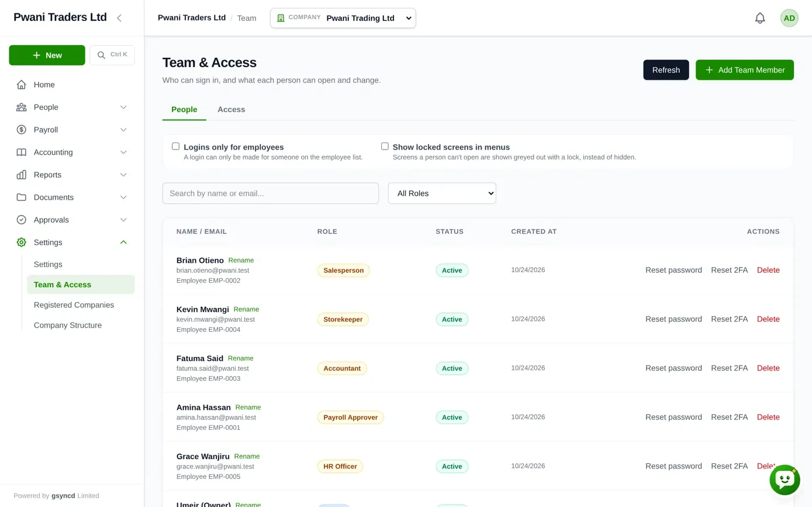Click the Home icon in sidebar

(x=22, y=85)
